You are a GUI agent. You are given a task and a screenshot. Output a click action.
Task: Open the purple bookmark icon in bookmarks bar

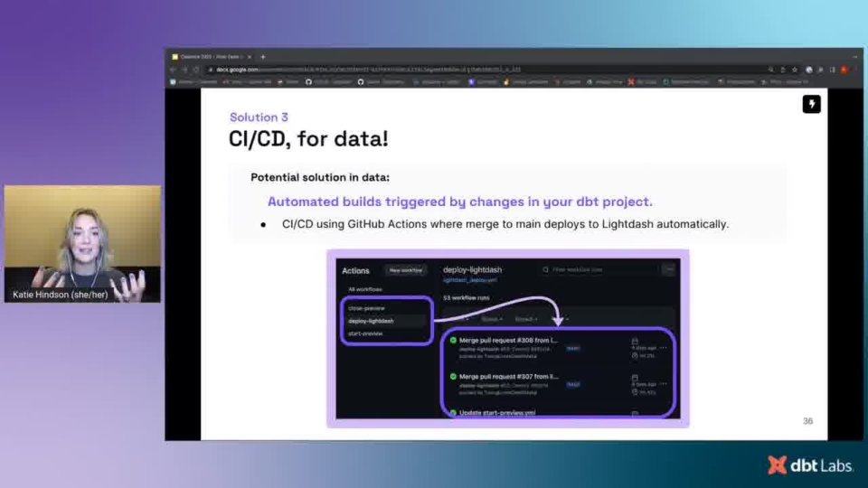(x=471, y=82)
